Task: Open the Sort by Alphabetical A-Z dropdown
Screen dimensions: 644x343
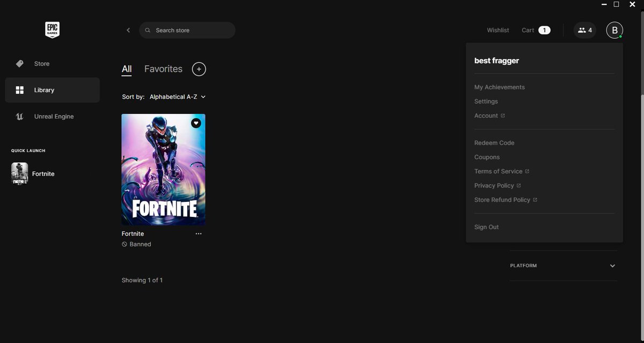Action: click(178, 97)
